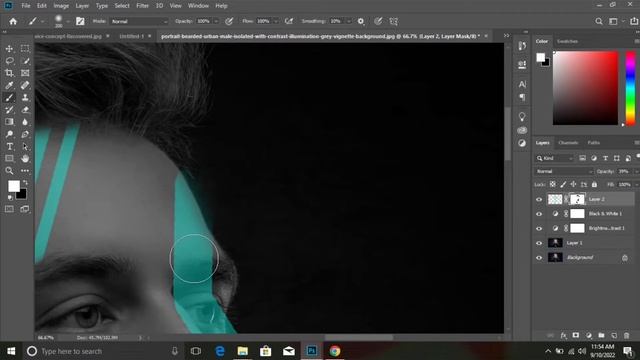
Task: Toggle pressure for opacity button
Action: pyautogui.click(x=229, y=21)
